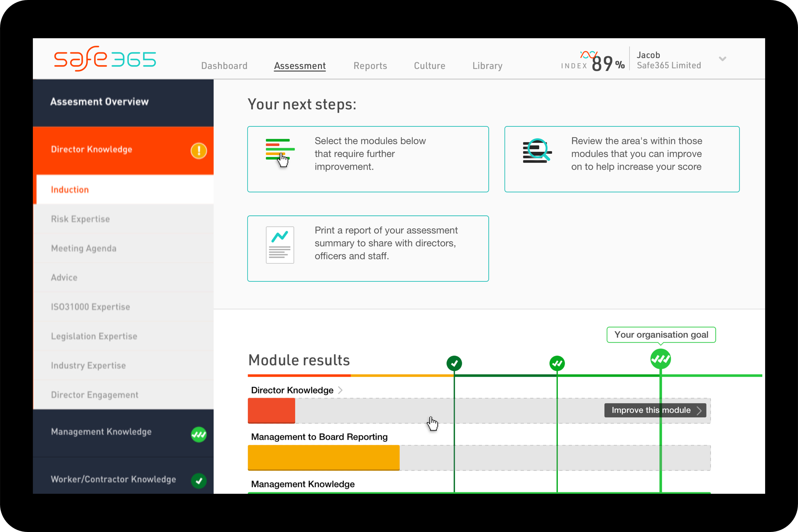Click the print report document icon
This screenshot has height=532, width=798.
point(280,245)
